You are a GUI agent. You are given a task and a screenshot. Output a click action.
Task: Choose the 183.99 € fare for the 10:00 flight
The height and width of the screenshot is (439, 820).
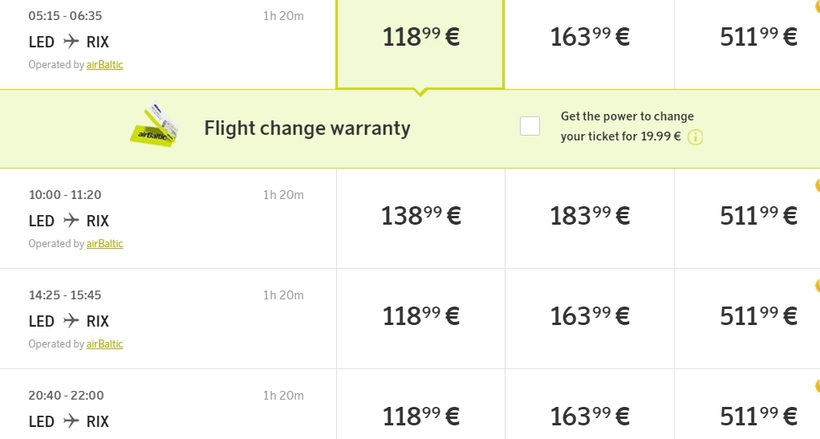click(x=590, y=216)
